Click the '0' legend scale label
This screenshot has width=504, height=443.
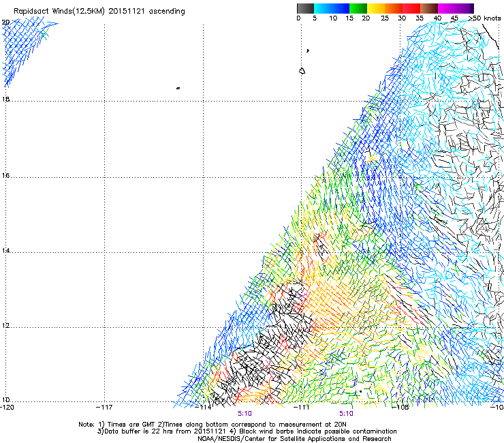tap(298, 18)
